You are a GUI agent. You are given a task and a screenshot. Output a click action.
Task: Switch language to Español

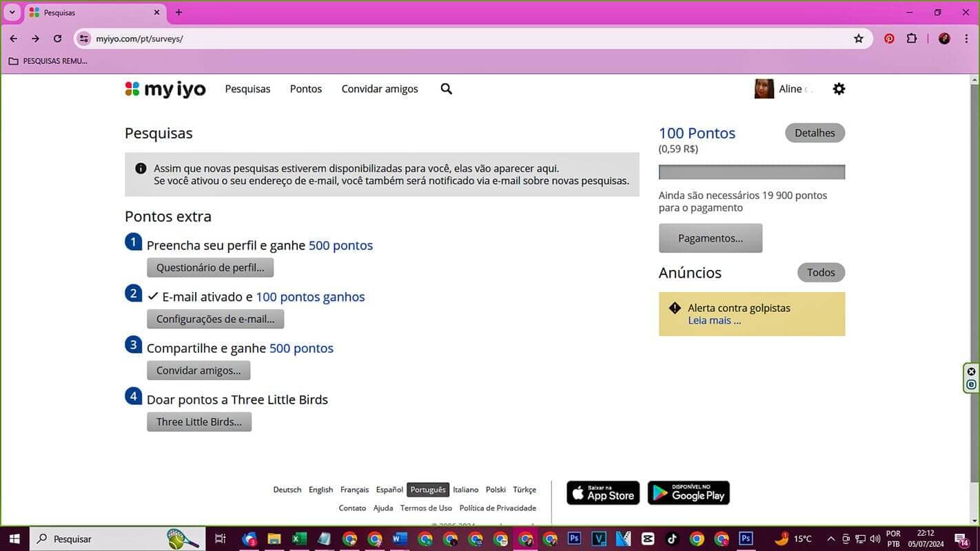point(389,490)
